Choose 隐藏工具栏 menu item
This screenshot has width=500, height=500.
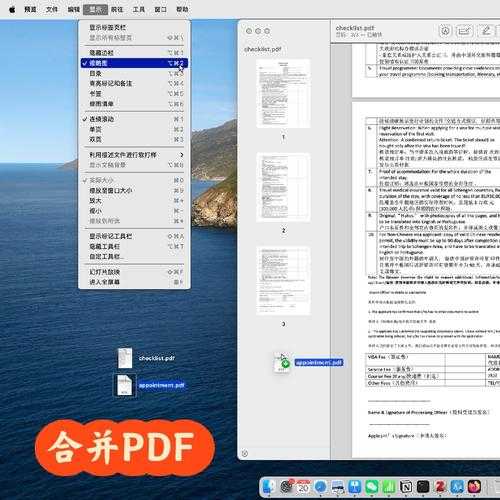[x=134, y=247]
